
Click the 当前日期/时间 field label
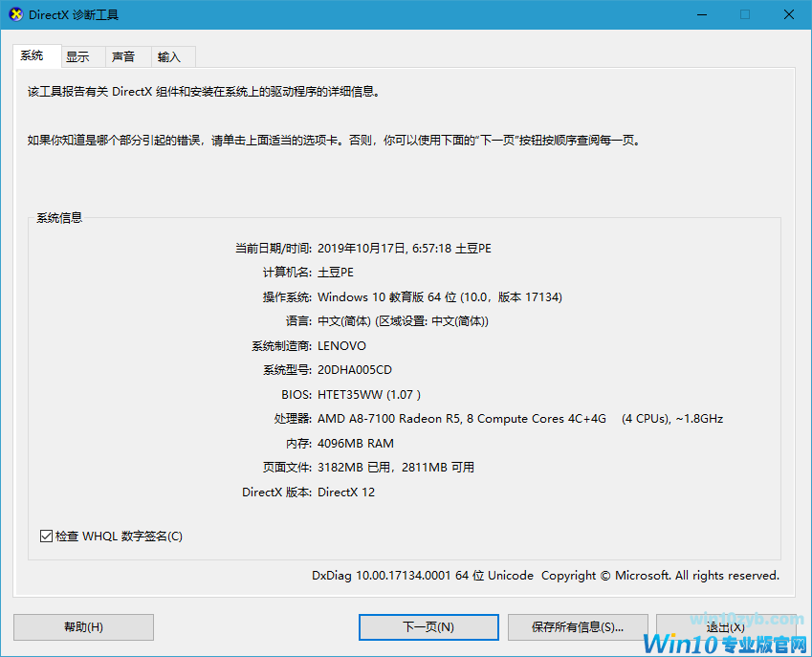(273, 249)
